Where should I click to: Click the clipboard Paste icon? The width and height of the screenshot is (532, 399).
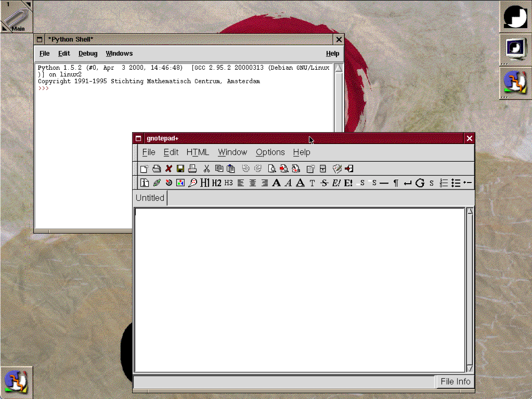pyautogui.click(x=231, y=169)
